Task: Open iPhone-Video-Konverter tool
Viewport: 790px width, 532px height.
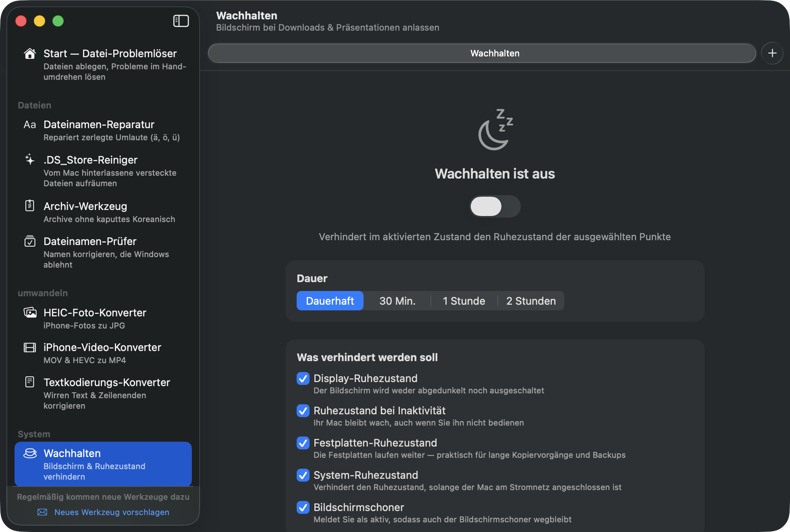Action: tap(103, 353)
